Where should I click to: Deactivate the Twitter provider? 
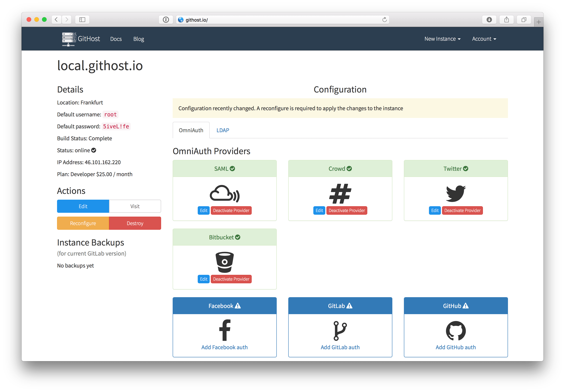(x=463, y=210)
